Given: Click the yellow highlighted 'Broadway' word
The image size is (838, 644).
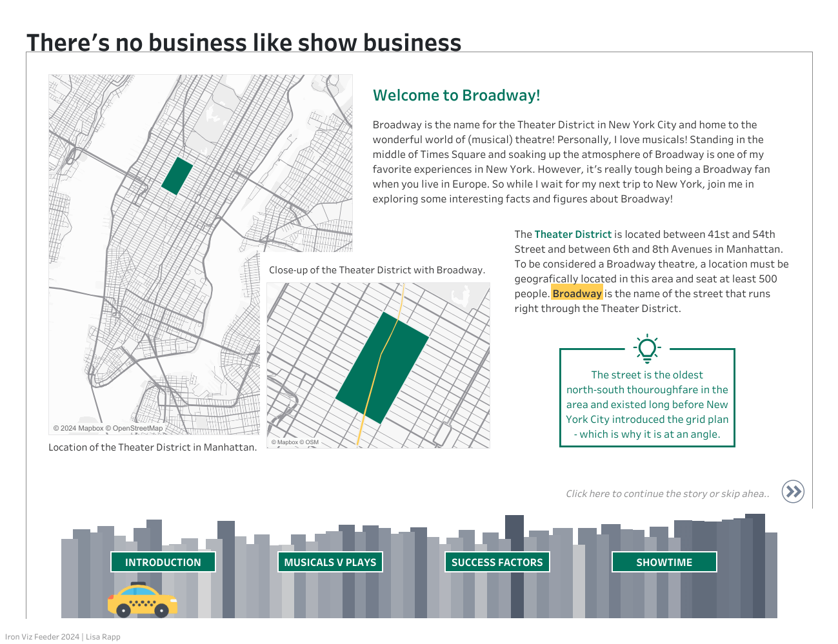Looking at the screenshot, I should click(x=577, y=294).
